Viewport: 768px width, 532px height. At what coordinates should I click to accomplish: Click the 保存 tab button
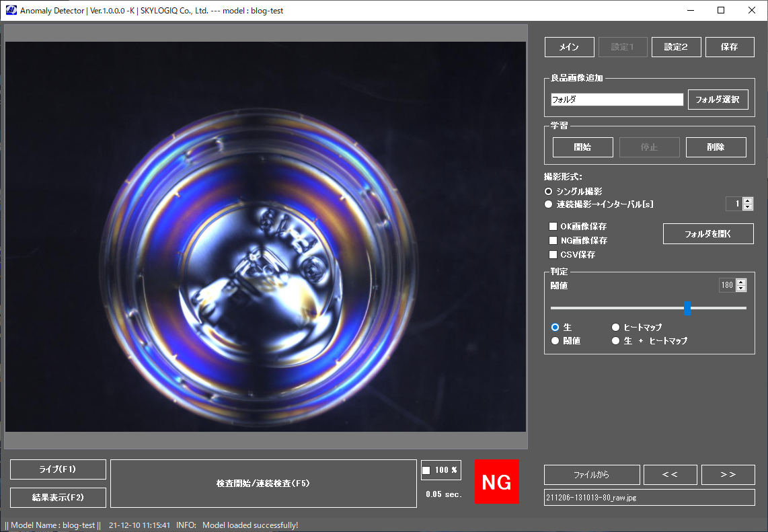pos(729,47)
